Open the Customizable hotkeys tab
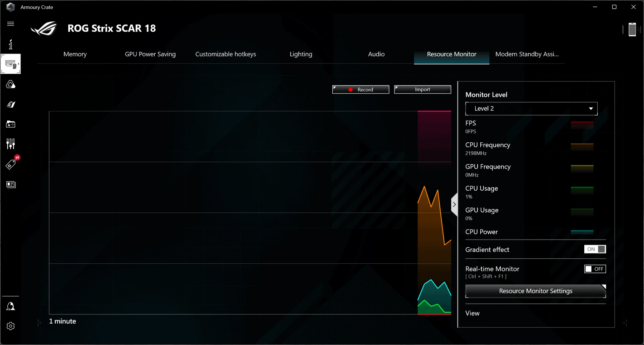Screen dimensions: 644x345 (226, 54)
